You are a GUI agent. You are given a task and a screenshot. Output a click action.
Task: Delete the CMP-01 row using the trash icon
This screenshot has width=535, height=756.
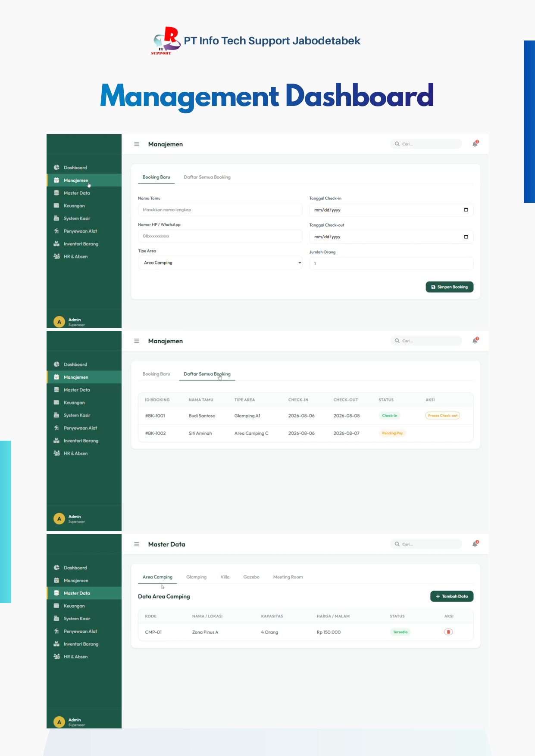tap(448, 632)
